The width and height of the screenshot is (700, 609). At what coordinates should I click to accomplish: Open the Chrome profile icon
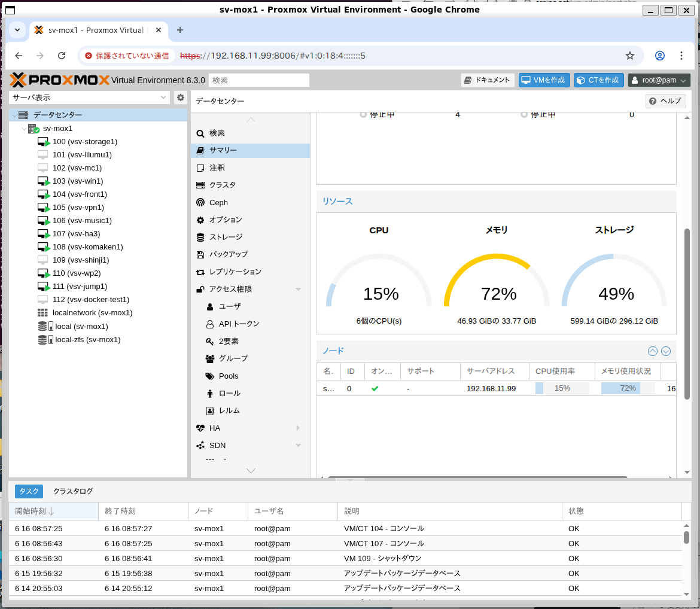(x=660, y=56)
